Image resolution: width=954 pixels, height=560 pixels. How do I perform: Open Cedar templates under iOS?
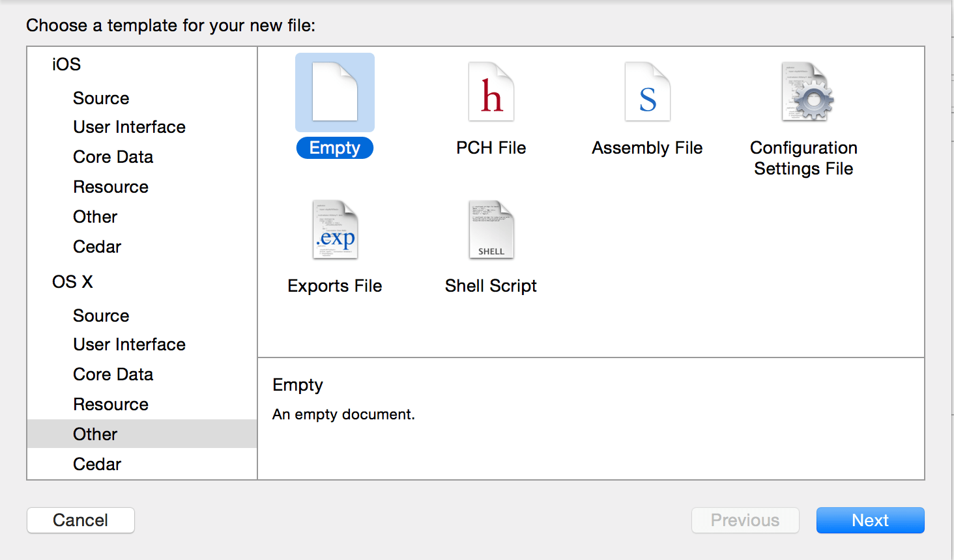(97, 247)
